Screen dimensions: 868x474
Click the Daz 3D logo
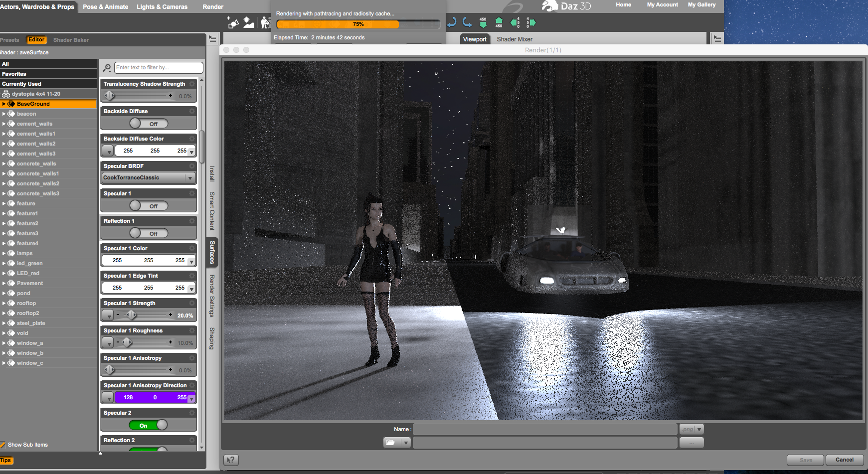(566, 6)
